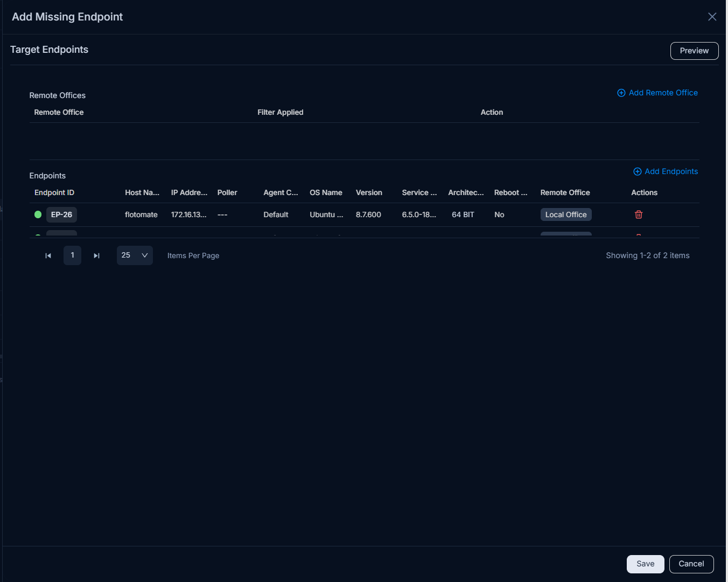The width and height of the screenshot is (728, 582).
Task: Click the 8.7.600 version cell
Action: tap(368, 214)
